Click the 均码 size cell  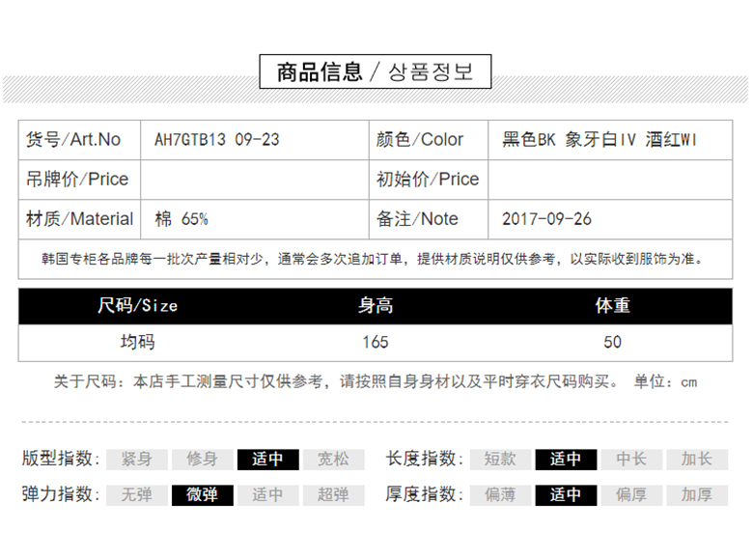point(137,342)
